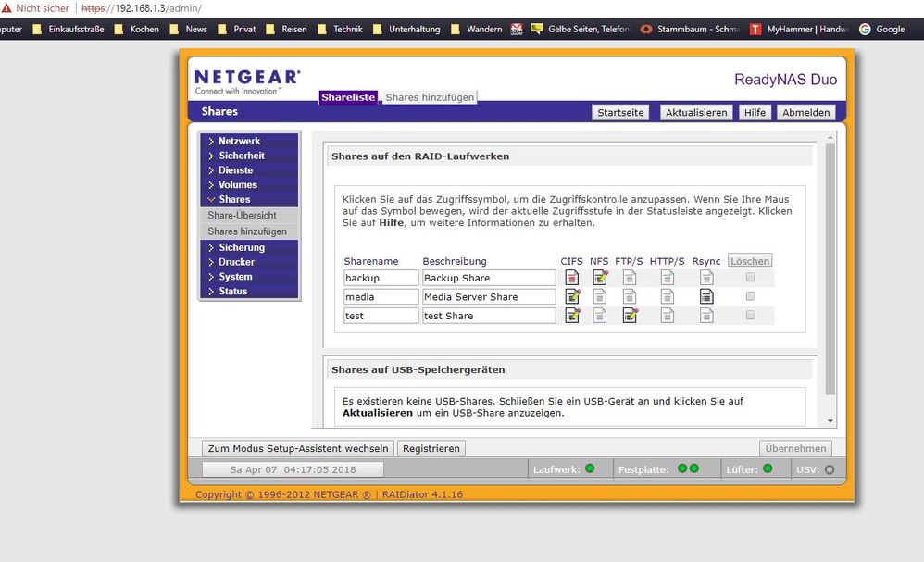Screen dimensions: 924x562
Task: Switch to the Shareliste tab
Action: click(348, 97)
